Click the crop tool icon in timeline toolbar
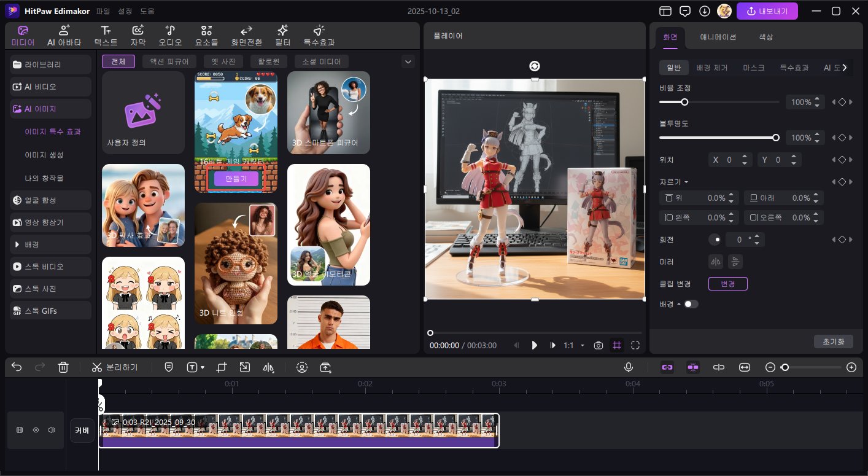The height and width of the screenshot is (476, 868). (x=222, y=367)
